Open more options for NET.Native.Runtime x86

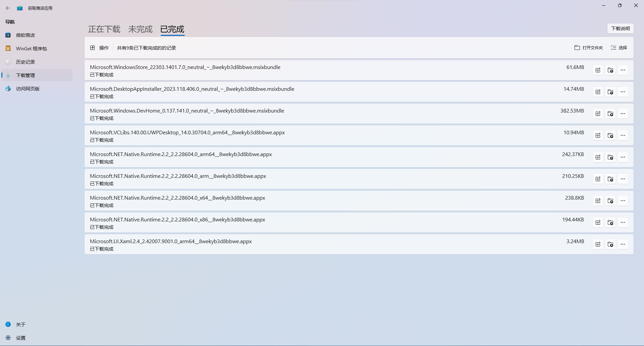[623, 222]
